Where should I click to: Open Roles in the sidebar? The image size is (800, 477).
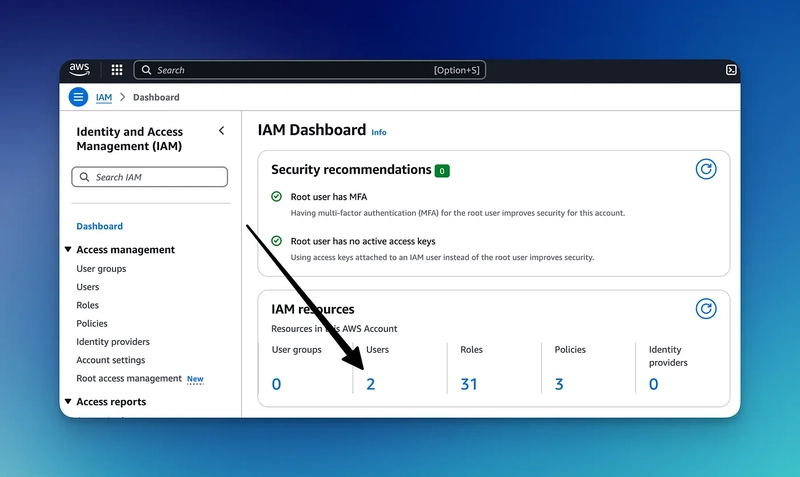coord(87,305)
